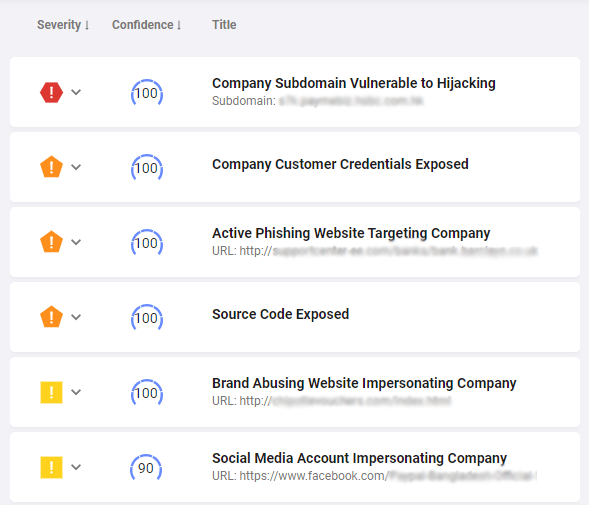Click yellow severity icon for Brand Abusing Website
The image size is (589, 505).
pyautogui.click(x=51, y=392)
